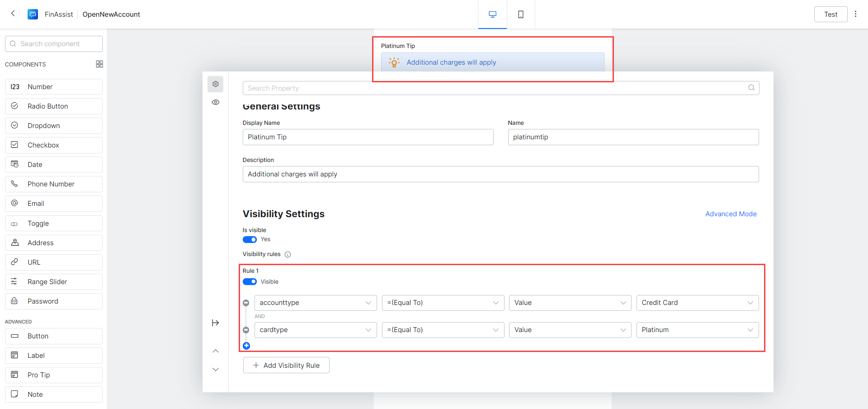The width and height of the screenshot is (868, 409).
Task: Add the Checkbox component
Action: pyautogui.click(x=54, y=145)
